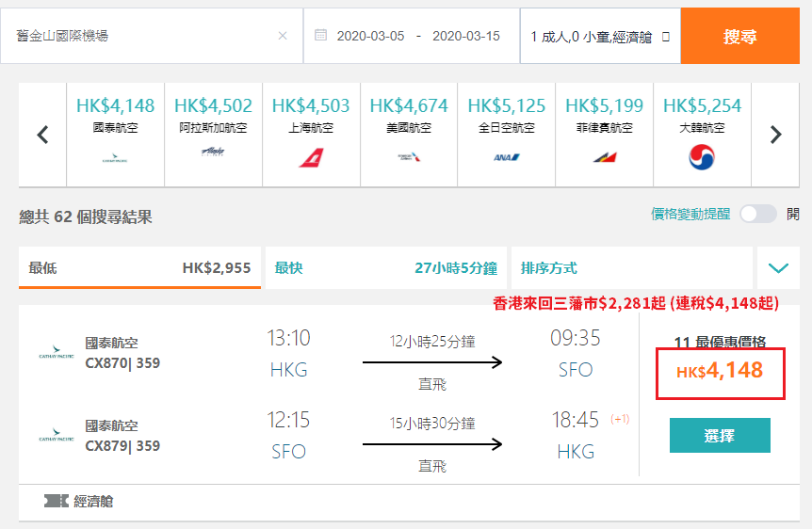Click flight number CX879| 359
The image size is (812, 529).
122,445
